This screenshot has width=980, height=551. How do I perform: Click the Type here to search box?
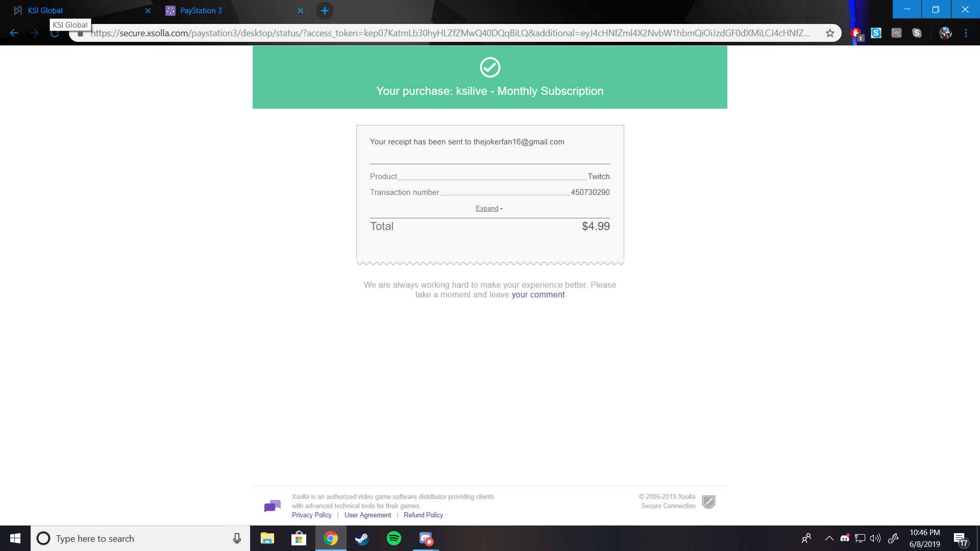coord(140,538)
